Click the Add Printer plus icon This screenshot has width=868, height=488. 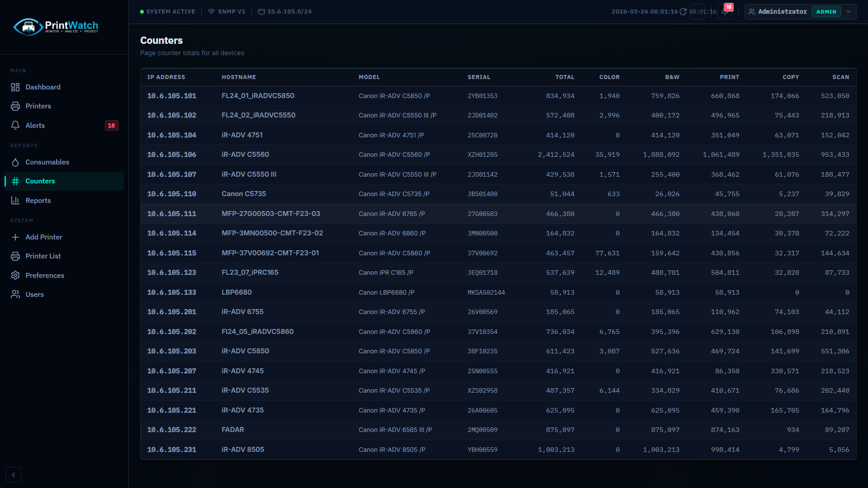15,237
